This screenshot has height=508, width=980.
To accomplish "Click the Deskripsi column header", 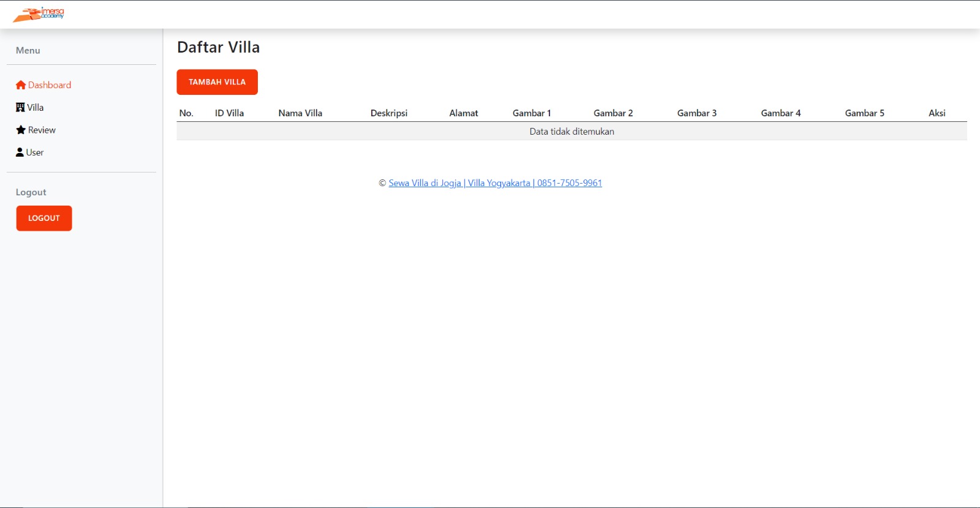I will coord(389,113).
